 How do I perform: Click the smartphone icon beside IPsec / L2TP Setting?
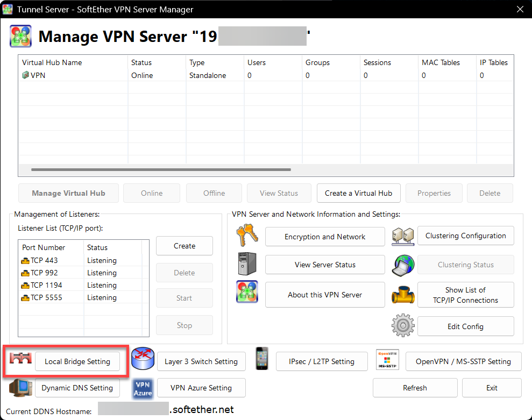tap(262, 359)
